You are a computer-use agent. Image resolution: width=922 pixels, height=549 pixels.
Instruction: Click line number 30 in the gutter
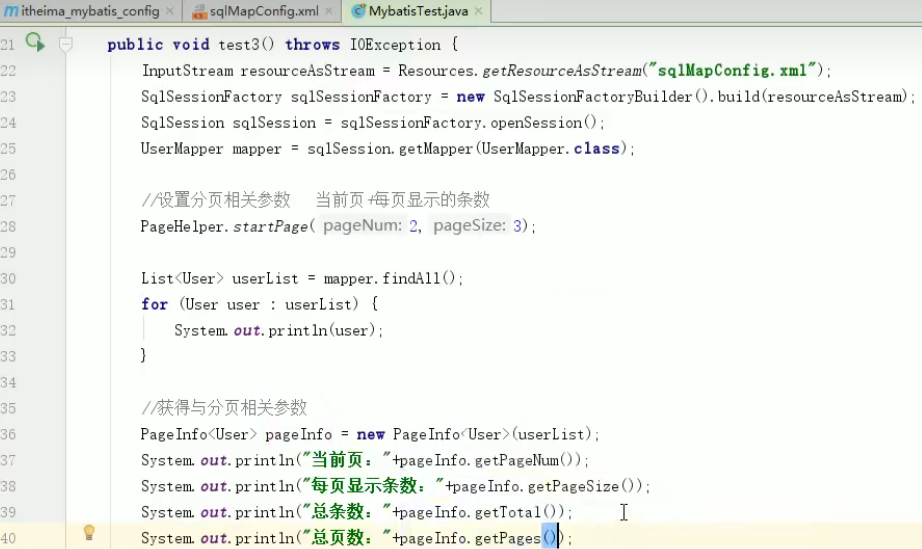point(8,278)
